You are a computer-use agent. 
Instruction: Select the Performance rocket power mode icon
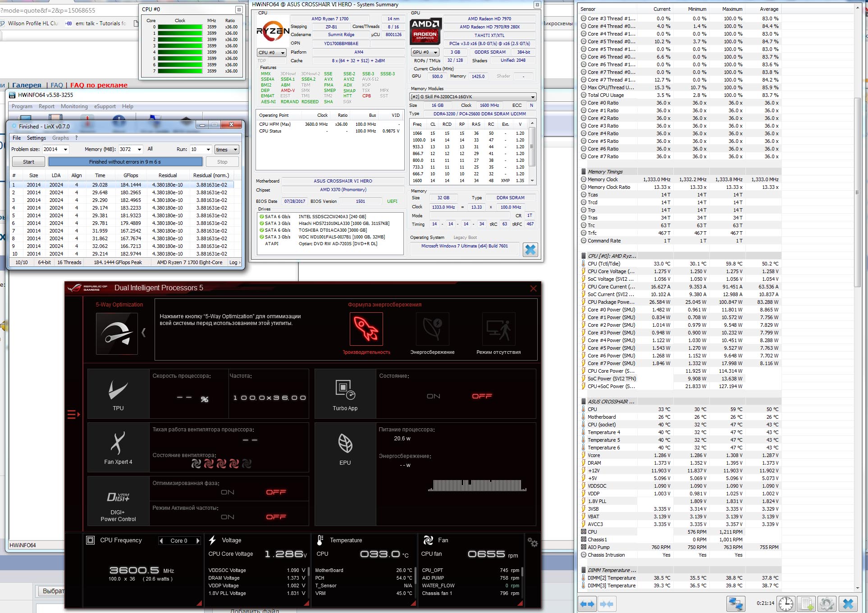366,329
